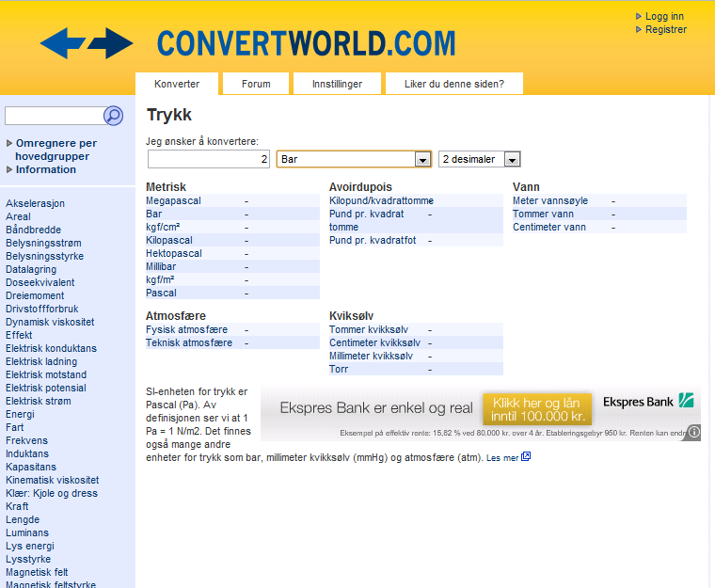Click the Convertworld arrows logo
715x588 pixels.
click(87, 43)
